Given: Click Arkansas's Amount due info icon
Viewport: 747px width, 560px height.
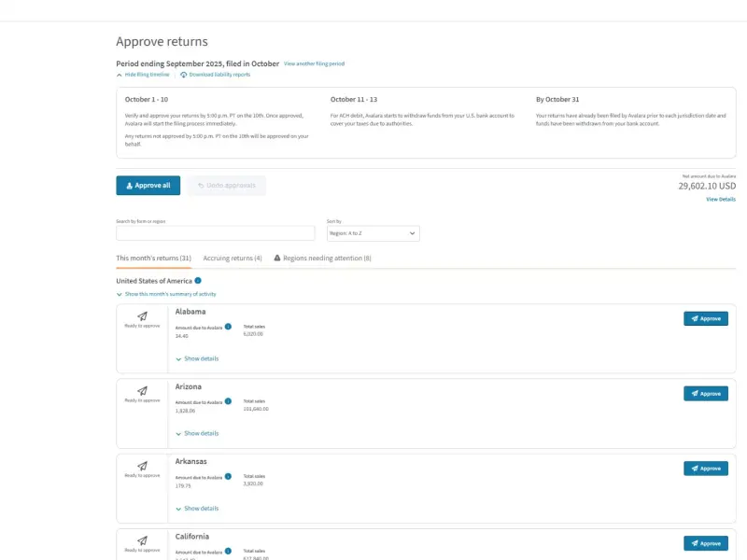Looking at the screenshot, I should point(228,477).
